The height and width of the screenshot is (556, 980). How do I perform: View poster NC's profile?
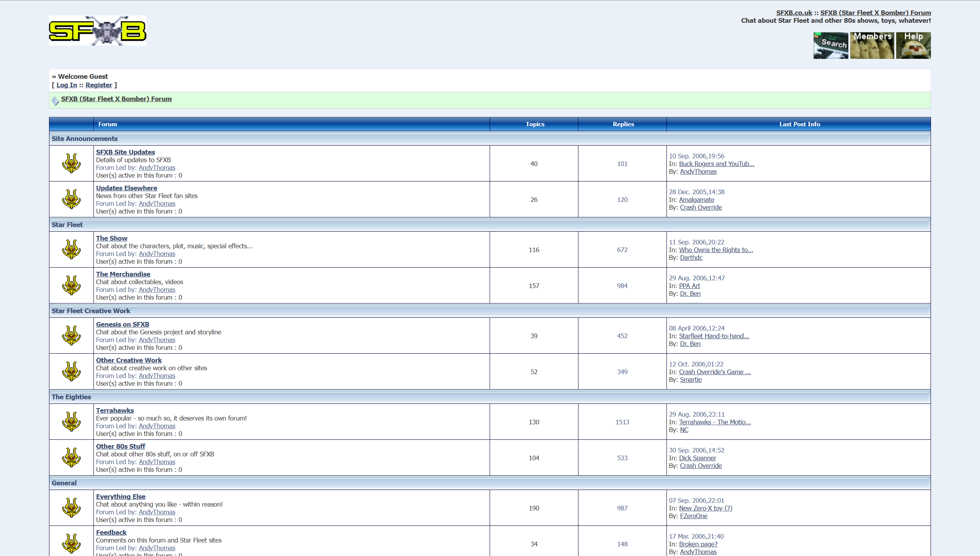pyautogui.click(x=684, y=430)
